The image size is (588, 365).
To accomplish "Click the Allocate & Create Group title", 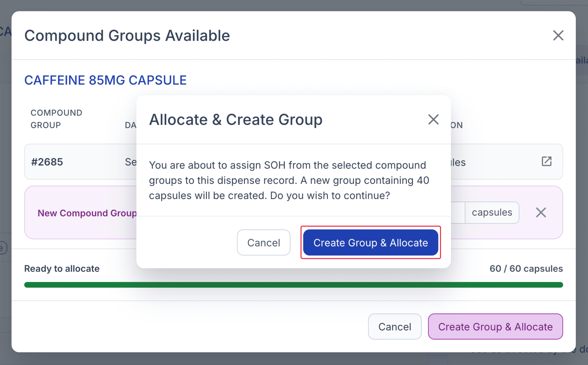I will tap(236, 119).
